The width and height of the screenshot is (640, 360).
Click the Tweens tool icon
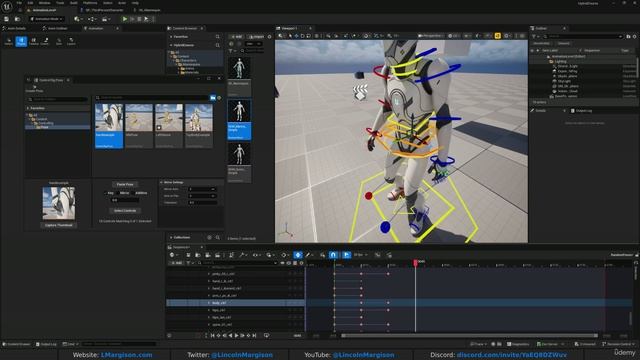(33, 41)
